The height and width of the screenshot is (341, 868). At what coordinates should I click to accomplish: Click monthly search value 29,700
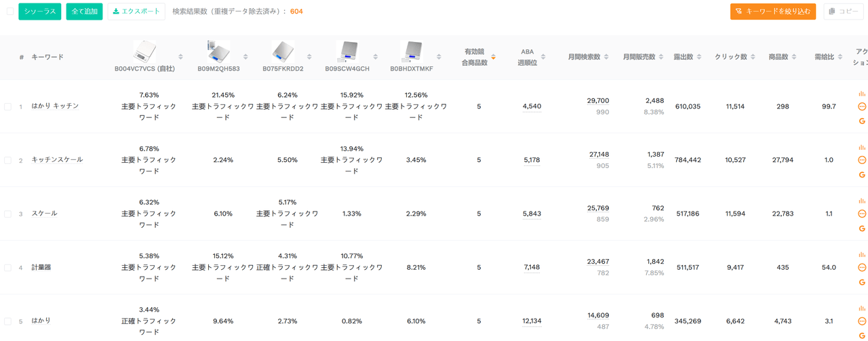click(x=598, y=100)
